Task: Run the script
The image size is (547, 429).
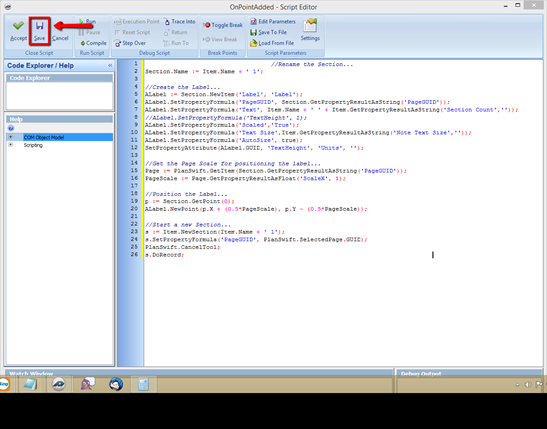Action: pos(87,21)
